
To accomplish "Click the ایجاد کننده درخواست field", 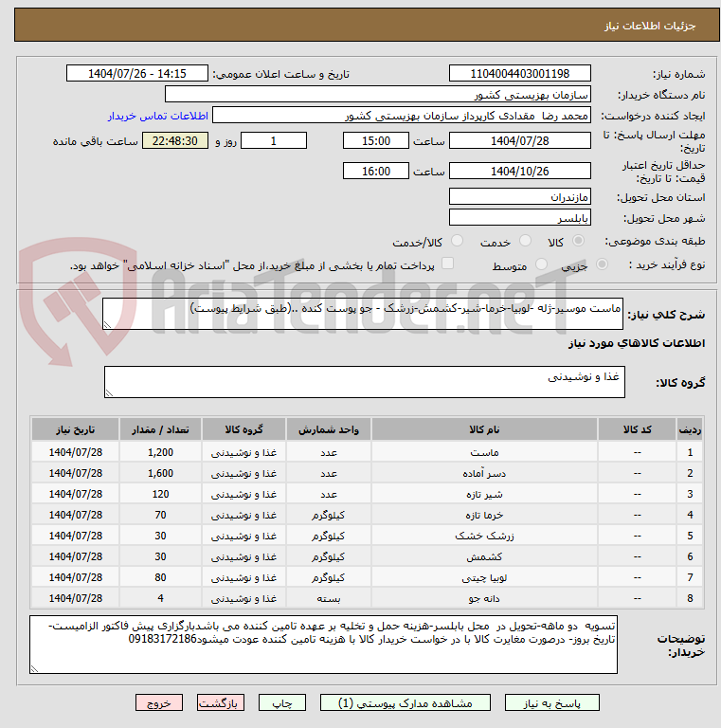I will 402,115.
